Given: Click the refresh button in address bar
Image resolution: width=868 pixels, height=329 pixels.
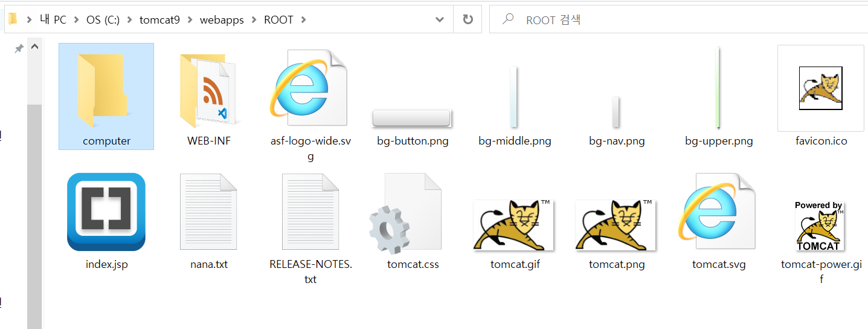Looking at the screenshot, I should click(x=468, y=19).
